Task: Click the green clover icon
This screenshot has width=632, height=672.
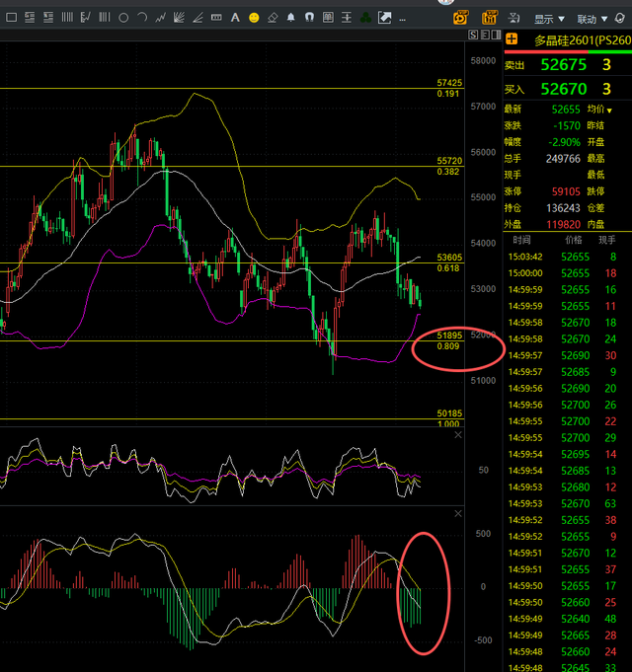Action: (365, 18)
